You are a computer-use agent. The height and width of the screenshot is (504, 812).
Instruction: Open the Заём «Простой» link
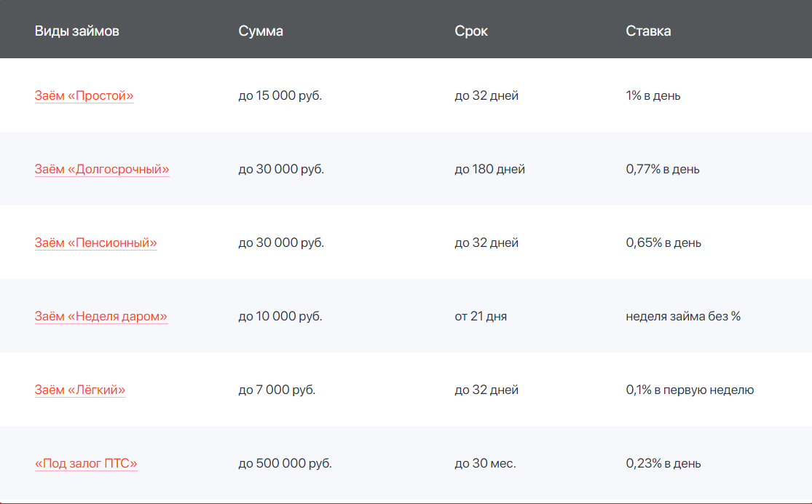click(84, 95)
